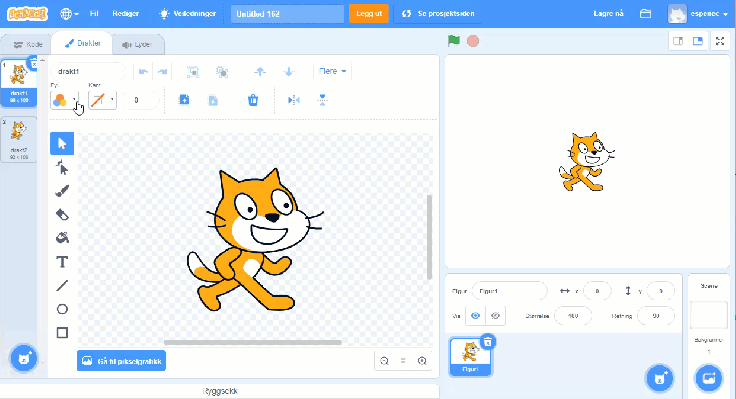Image resolution: width=736 pixels, height=399 pixels.
Task: Click the fill color swatch
Action: pos(61,100)
